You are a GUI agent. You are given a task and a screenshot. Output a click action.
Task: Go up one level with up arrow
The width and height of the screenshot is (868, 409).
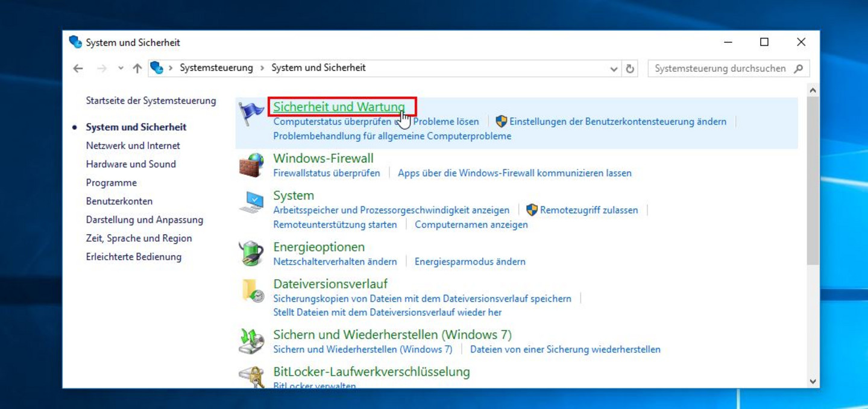click(137, 68)
